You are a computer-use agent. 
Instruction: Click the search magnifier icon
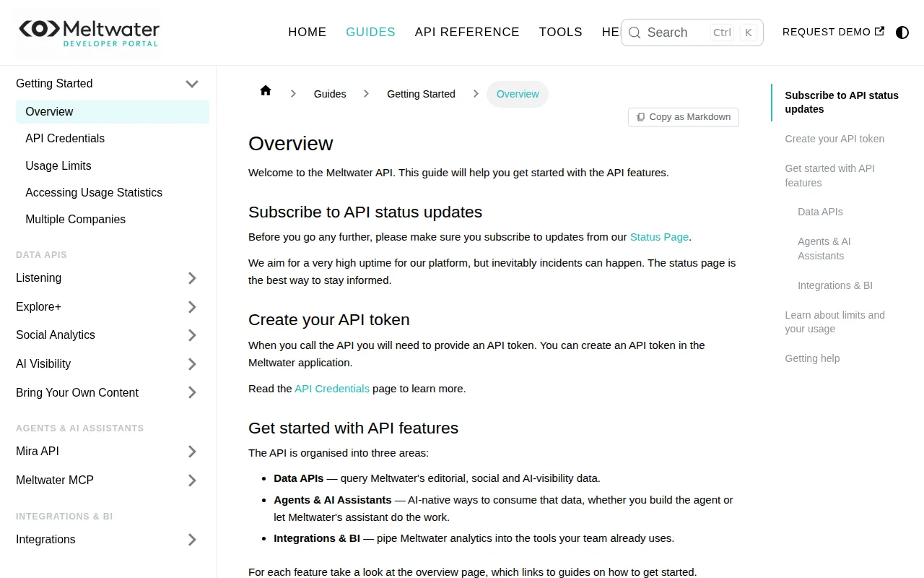pos(635,33)
